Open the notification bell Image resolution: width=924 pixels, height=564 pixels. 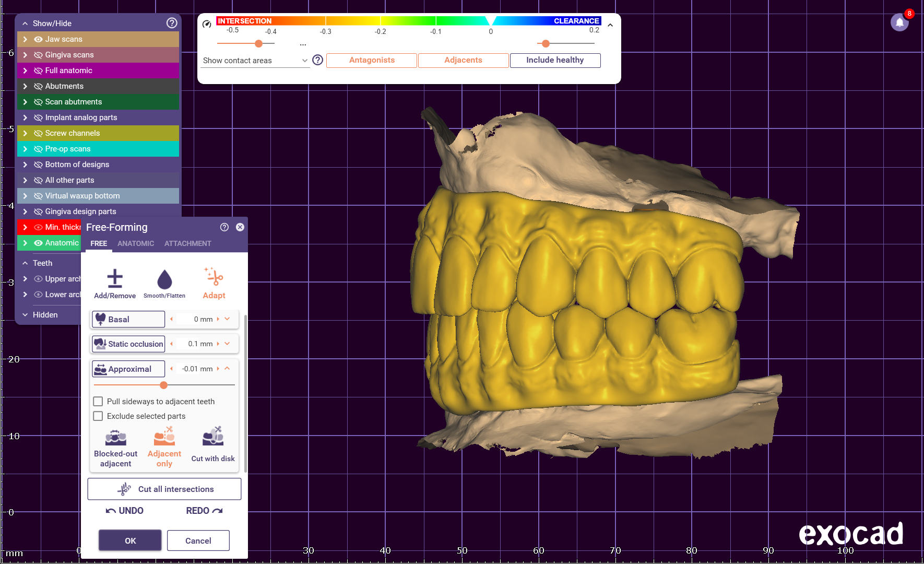tap(899, 22)
